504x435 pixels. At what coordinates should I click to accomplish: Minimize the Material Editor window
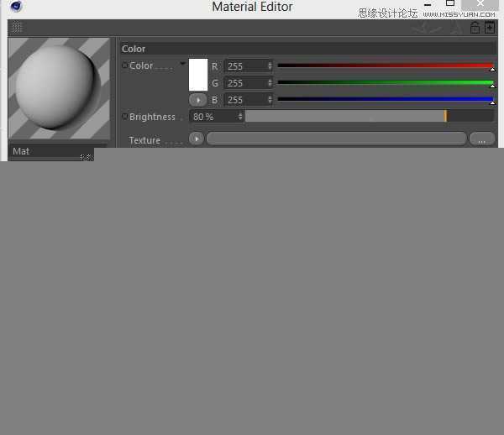(428, 4)
